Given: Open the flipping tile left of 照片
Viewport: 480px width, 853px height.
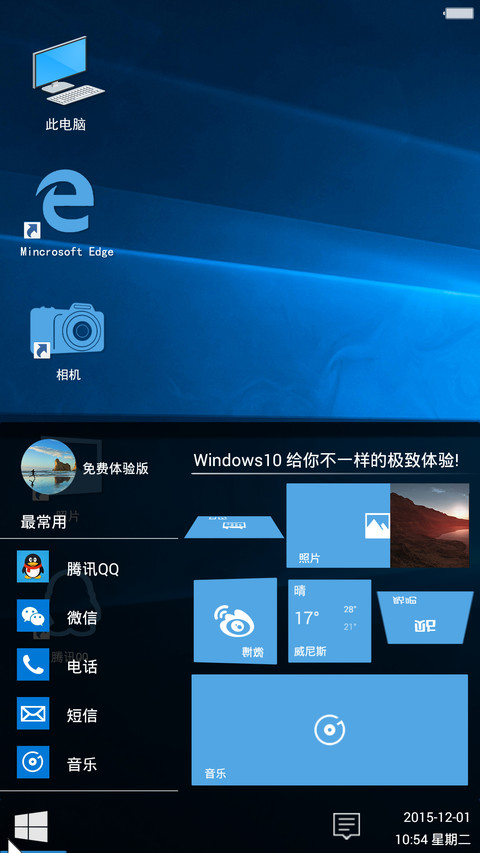Looking at the screenshot, I should coord(234,527).
